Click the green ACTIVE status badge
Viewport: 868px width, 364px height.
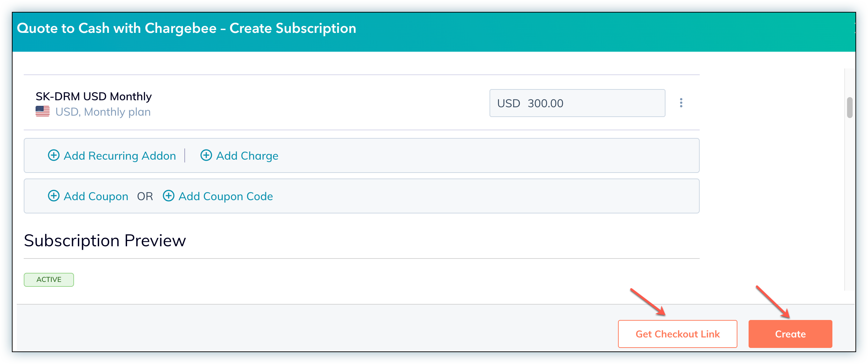pyautogui.click(x=49, y=279)
